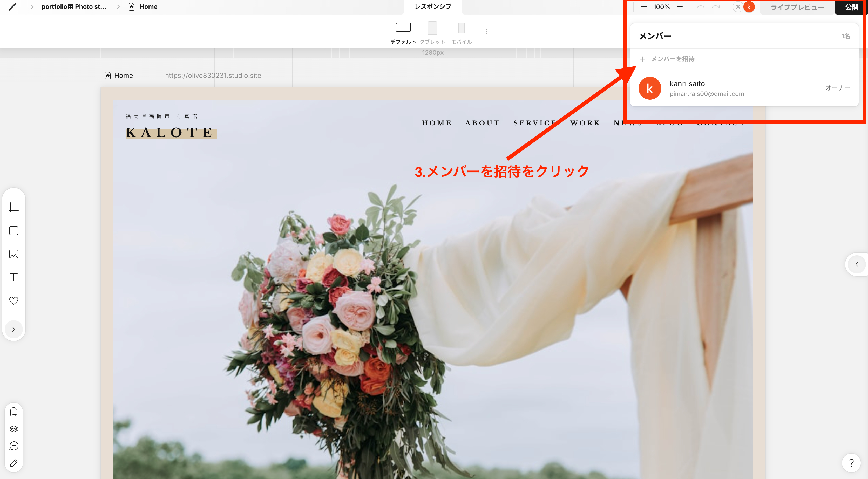Expand the add panel arrow

tap(14, 329)
